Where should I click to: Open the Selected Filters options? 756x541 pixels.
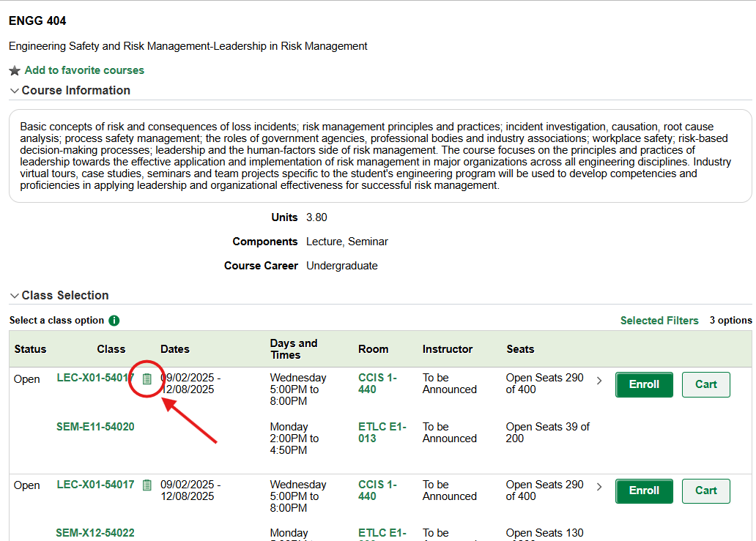click(x=659, y=320)
